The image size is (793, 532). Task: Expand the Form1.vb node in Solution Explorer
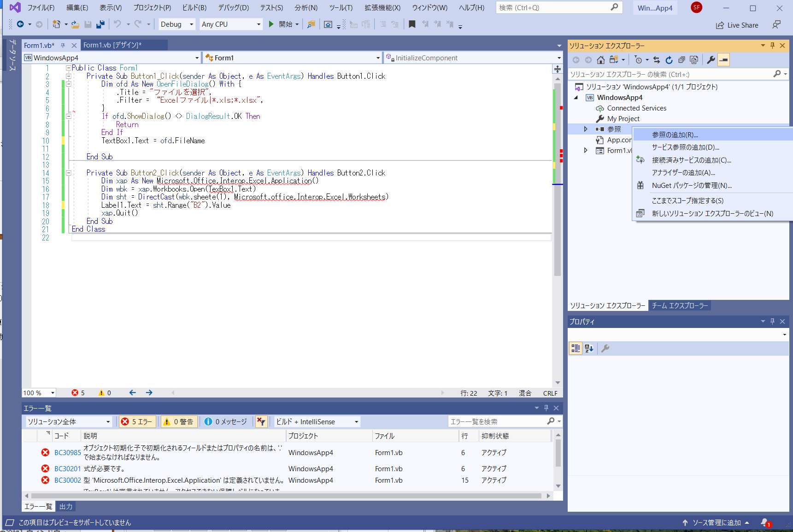point(586,150)
